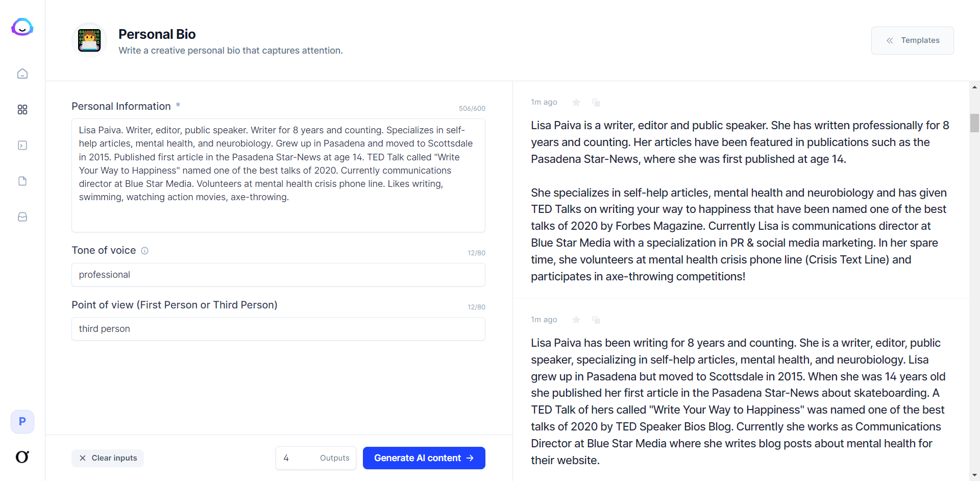
Task: Click Clear inputs button
Action: pyautogui.click(x=108, y=458)
